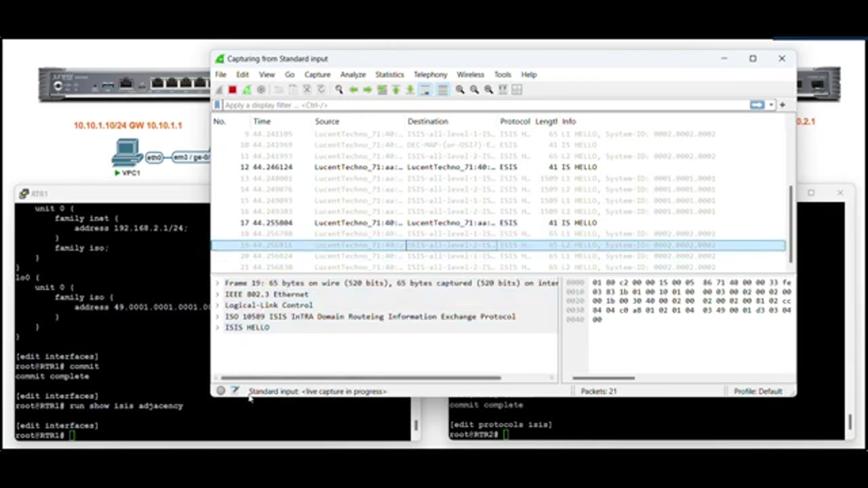The image size is (868, 488).
Task: Open find packet magnifier tool
Action: [x=339, y=89]
